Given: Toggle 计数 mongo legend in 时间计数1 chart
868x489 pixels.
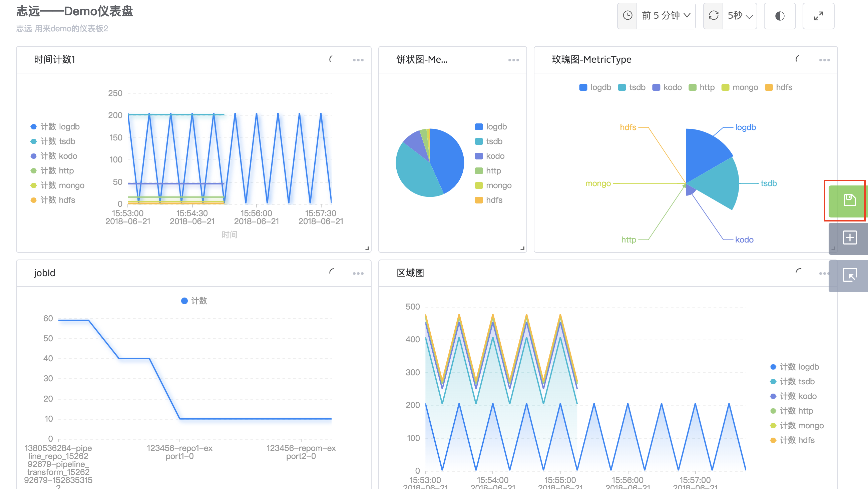Looking at the screenshot, I should (57, 185).
